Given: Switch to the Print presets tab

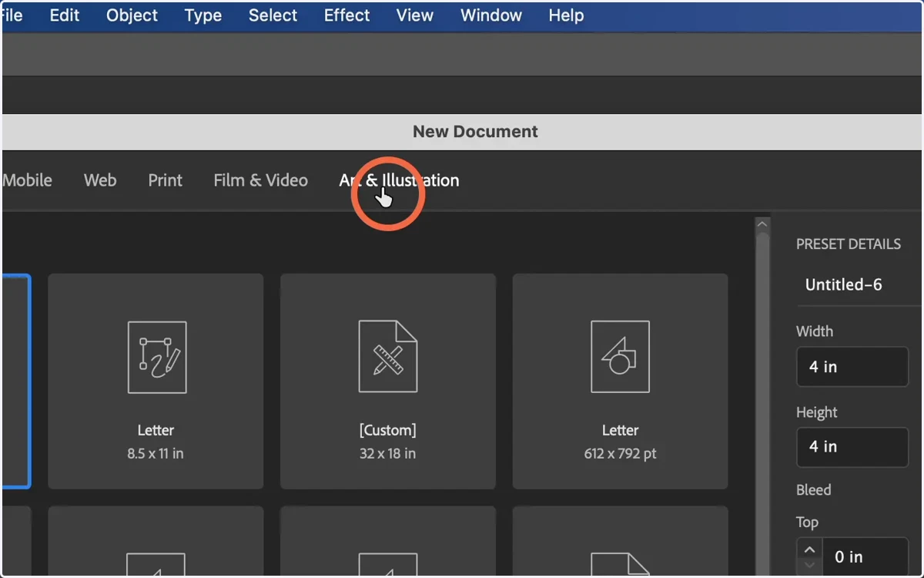Looking at the screenshot, I should pos(166,180).
